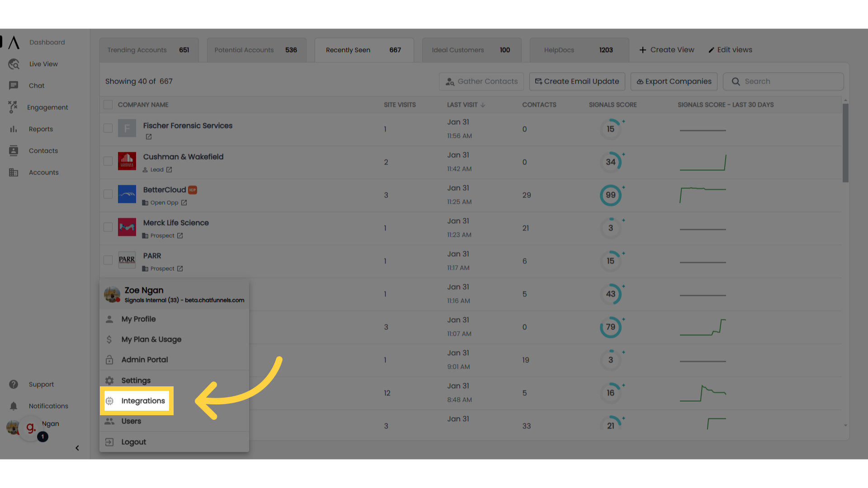868x488 pixels.
Task: Open the Chat sidebar icon
Action: 14,85
